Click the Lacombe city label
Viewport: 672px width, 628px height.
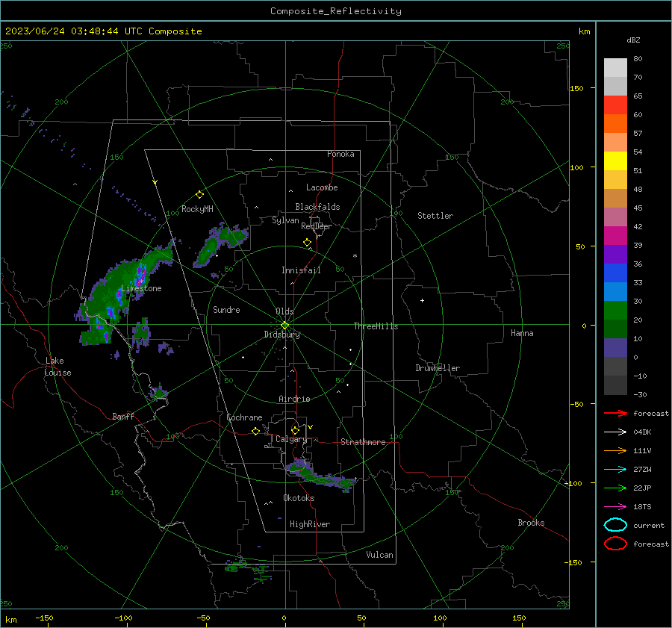tap(322, 187)
